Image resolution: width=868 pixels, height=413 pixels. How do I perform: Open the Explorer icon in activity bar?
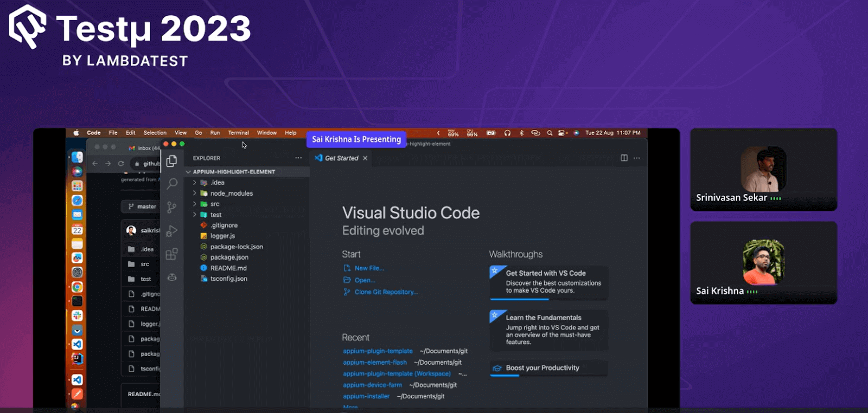coord(172,161)
